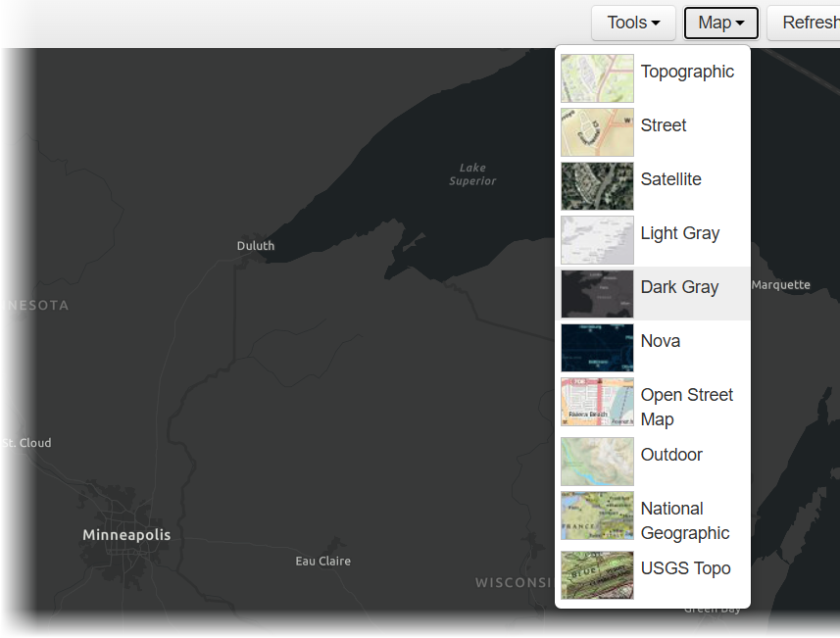The height and width of the screenshot is (638, 840).
Task: Collapse the Map basemap dropdown
Action: (x=720, y=23)
